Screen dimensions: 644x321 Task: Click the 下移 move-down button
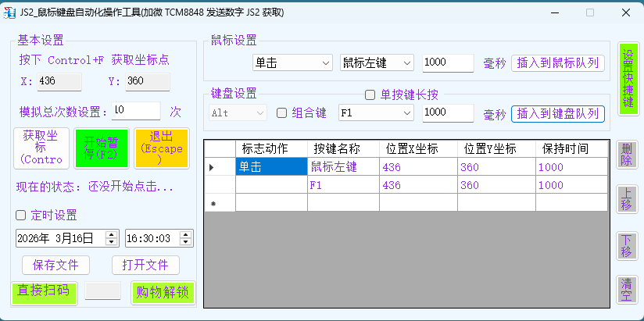tap(626, 246)
